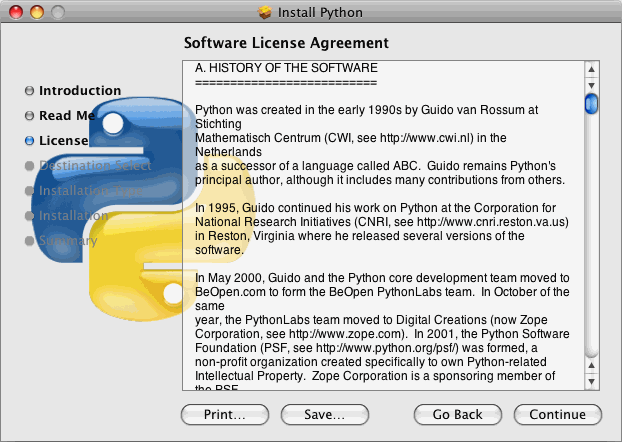
Task: Select the Installation step label in sidebar
Action: [x=73, y=216]
